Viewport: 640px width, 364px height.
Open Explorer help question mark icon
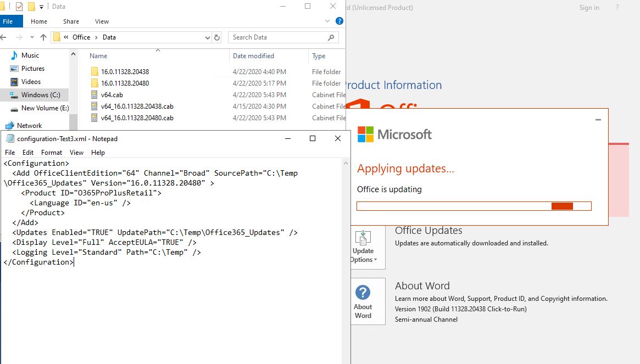tap(339, 21)
